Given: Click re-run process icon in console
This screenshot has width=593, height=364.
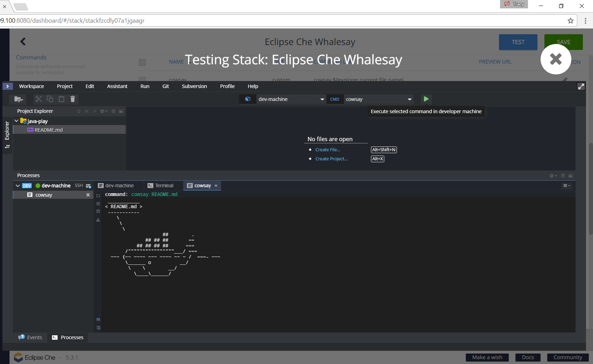Looking at the screenshot, I should click(x=98, y=196).
